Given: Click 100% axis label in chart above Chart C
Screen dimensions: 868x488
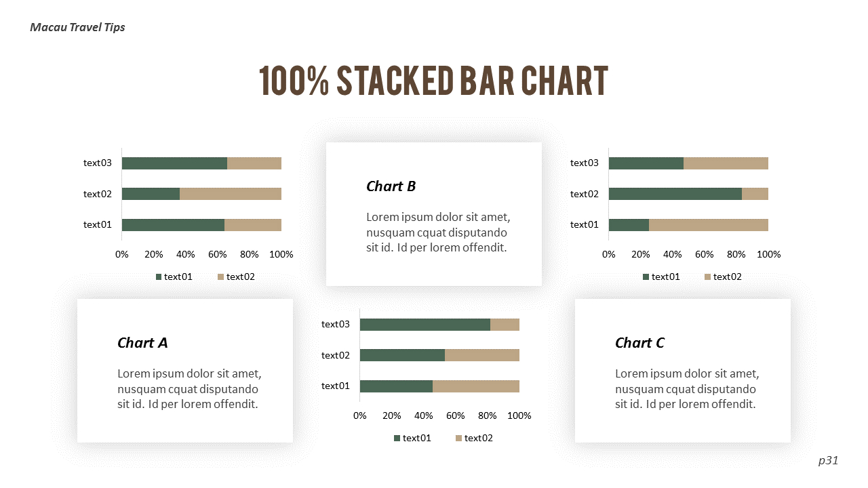Looking at the screenshot, I should (x=768, y=255).
